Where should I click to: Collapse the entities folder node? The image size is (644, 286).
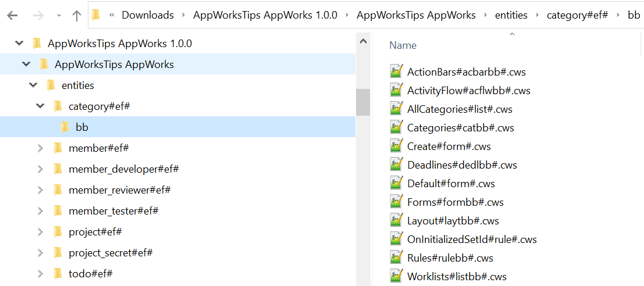[x=33, y=85]
